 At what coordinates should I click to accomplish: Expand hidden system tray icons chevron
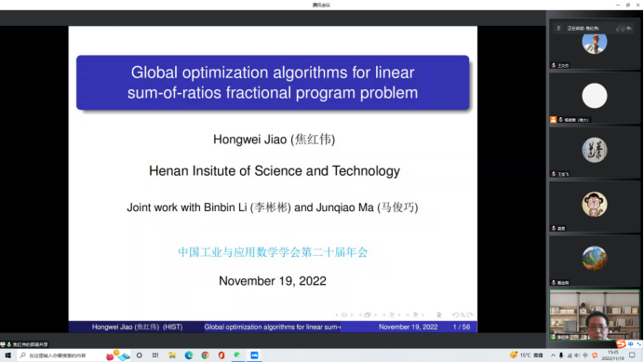coord(553,355)
